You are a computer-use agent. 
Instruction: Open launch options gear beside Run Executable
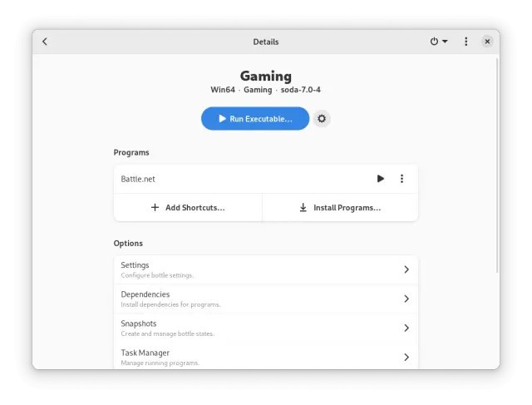(x=322, y=118)
